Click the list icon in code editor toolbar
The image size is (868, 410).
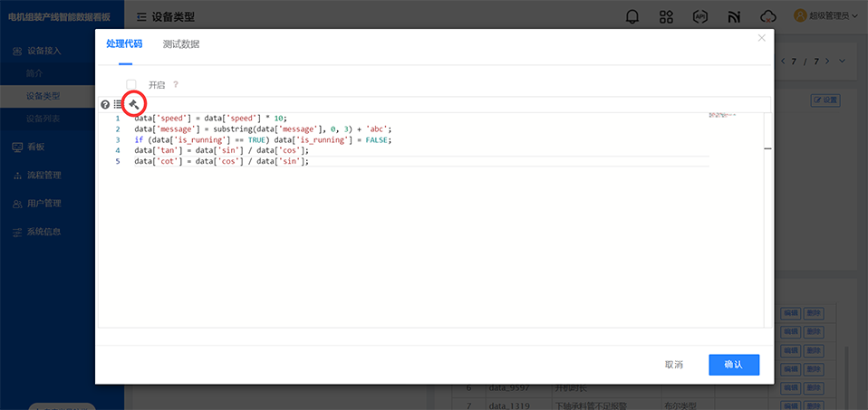pos(118,105)
